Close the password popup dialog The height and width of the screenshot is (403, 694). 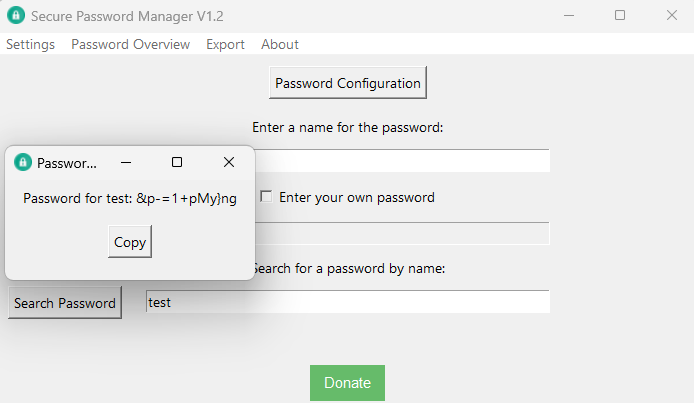click(x=229, y=162)
